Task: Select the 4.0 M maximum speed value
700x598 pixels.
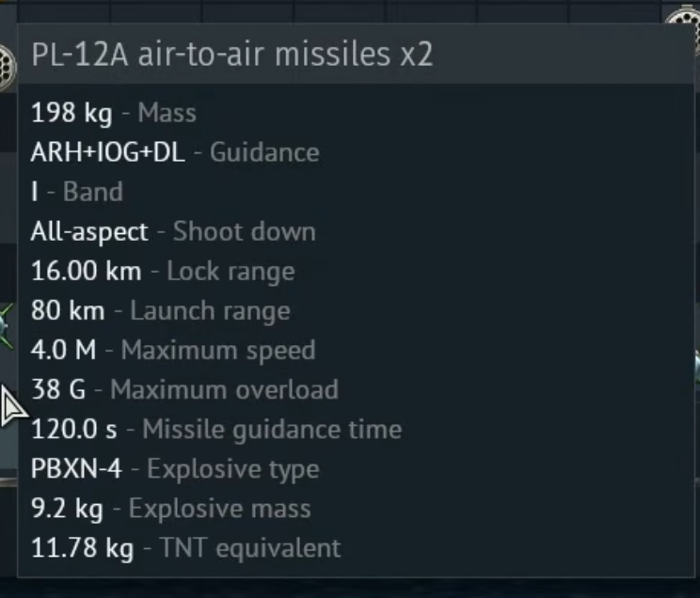Action: point(64,351)
